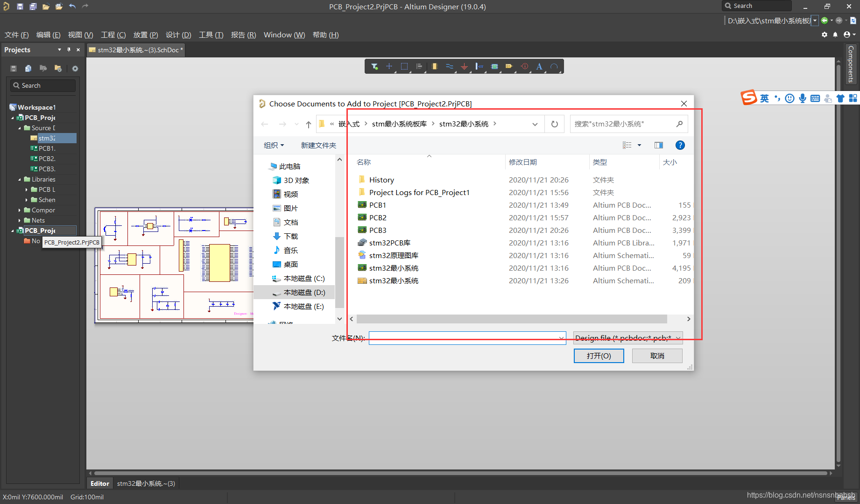The image size is (860, 504).
Task: Click the save all documents icon
Action: pos(33,7)
